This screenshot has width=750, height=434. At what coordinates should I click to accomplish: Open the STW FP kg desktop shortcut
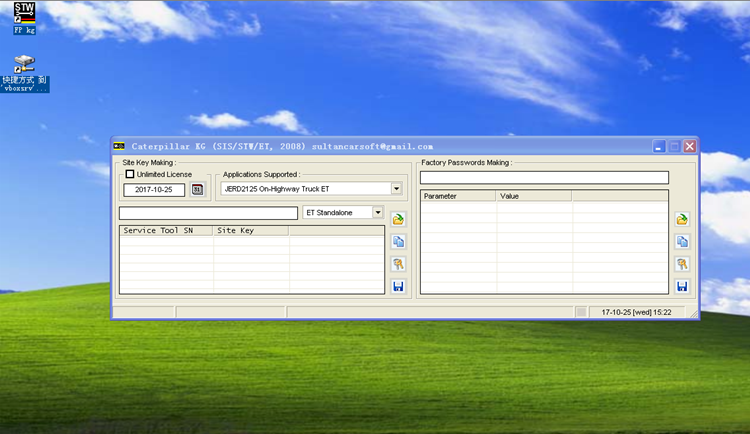24,18
